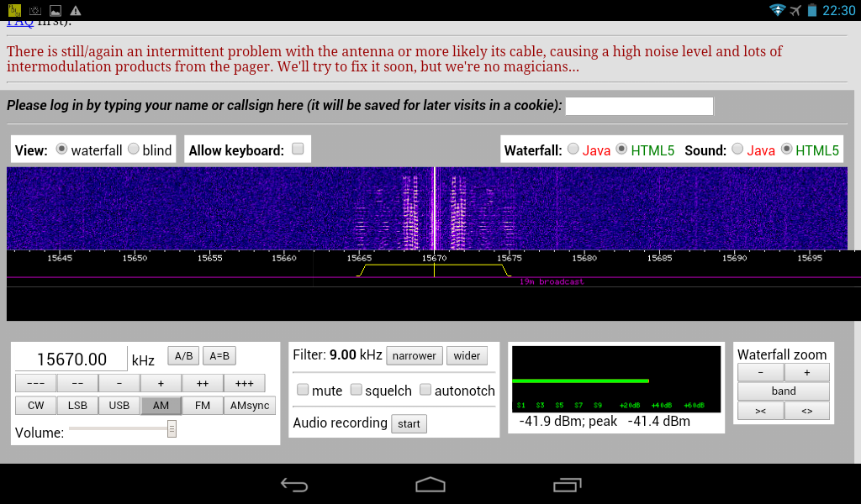
Task: Tune down one step with the - button
Action: (x=119, y=383)
